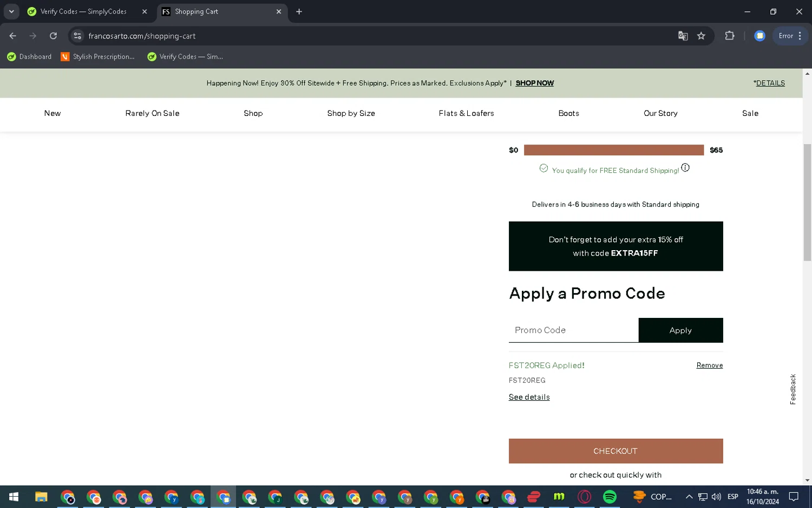Click the EXTRA15FF promo reminder banner
Viewport: 812px width, 508px height.
click(x=615, y=246)
